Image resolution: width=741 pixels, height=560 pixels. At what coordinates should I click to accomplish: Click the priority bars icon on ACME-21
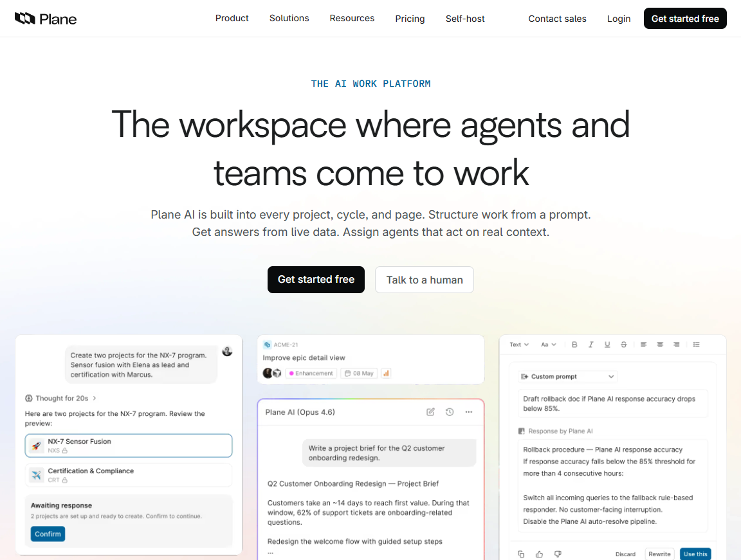[x=386, y=374]
